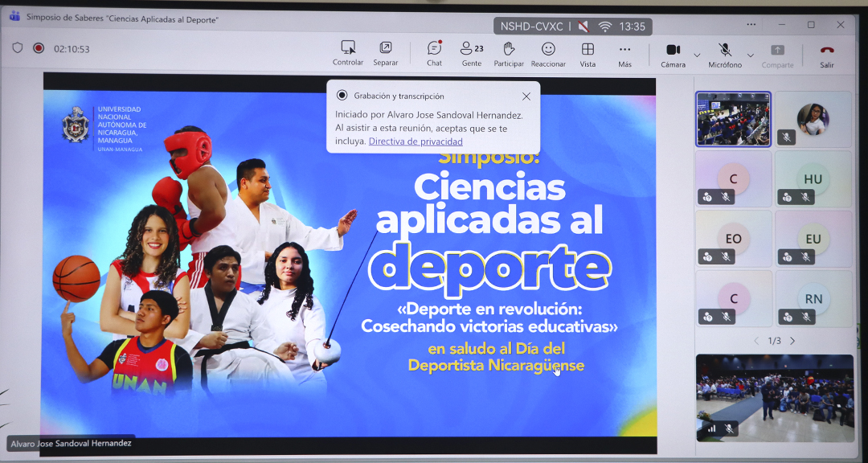Expand the camera options dropdown arrow
868x463 pixels.
(x=697, y=55)
